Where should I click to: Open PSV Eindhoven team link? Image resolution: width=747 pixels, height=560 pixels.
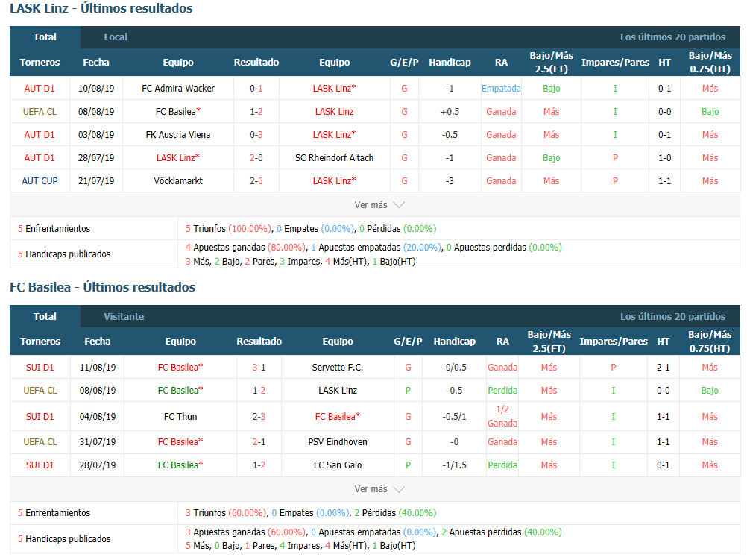coord(338,441)
